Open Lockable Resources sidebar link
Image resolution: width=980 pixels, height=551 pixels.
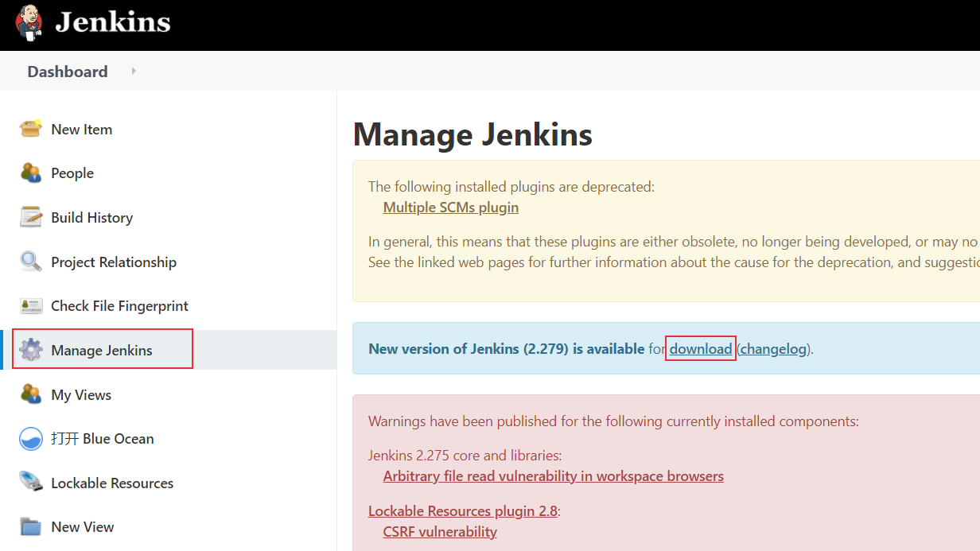(x=112, y=483)
